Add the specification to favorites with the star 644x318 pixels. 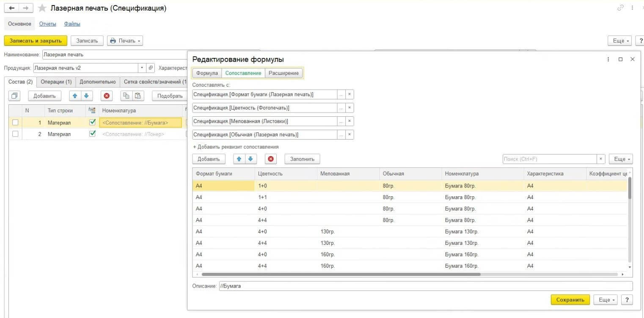coord(42,8)
